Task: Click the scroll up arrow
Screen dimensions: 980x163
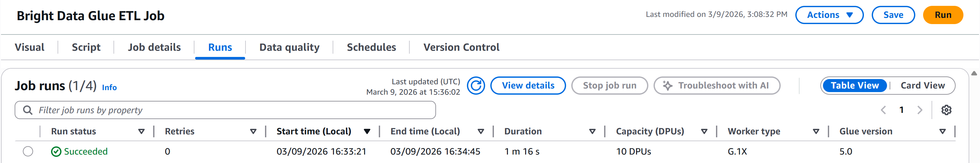Action: click(x=974, y=73)
